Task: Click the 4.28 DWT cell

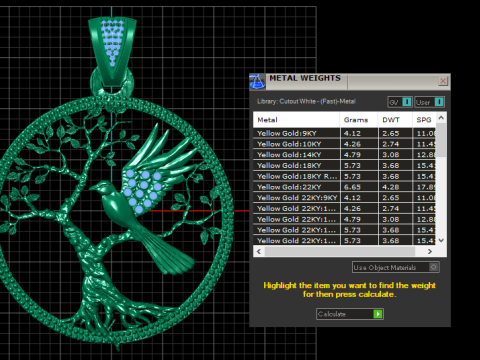Action: (395, 187)
